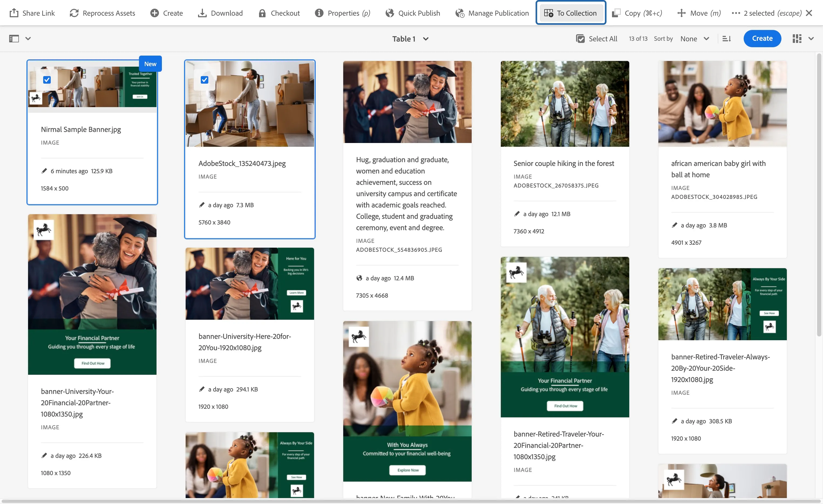Uncheck the Nirmal Sample Banner.jpg checkbox

(47, 80)
